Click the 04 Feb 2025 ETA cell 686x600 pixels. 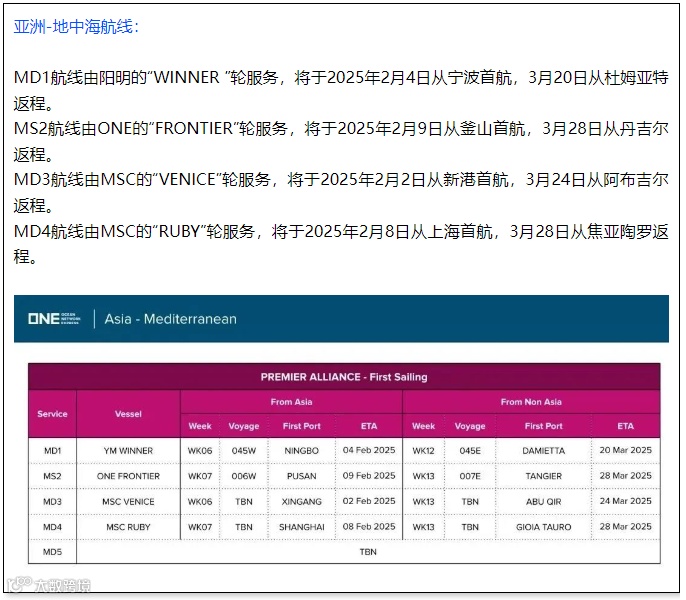click(x=369, y=450)
